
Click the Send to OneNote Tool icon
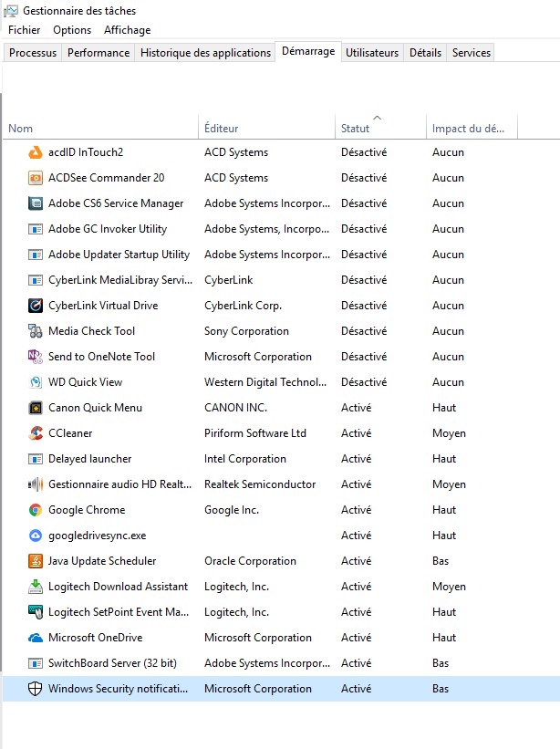coord(36,357)
